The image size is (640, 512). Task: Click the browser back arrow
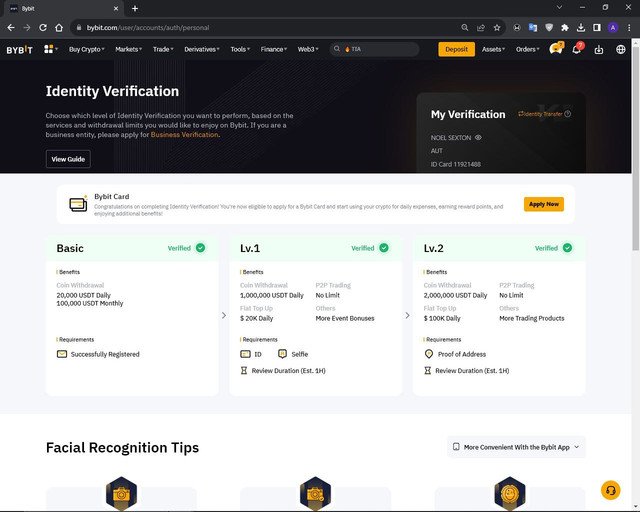pyautogui.click(x=11, y=27)
